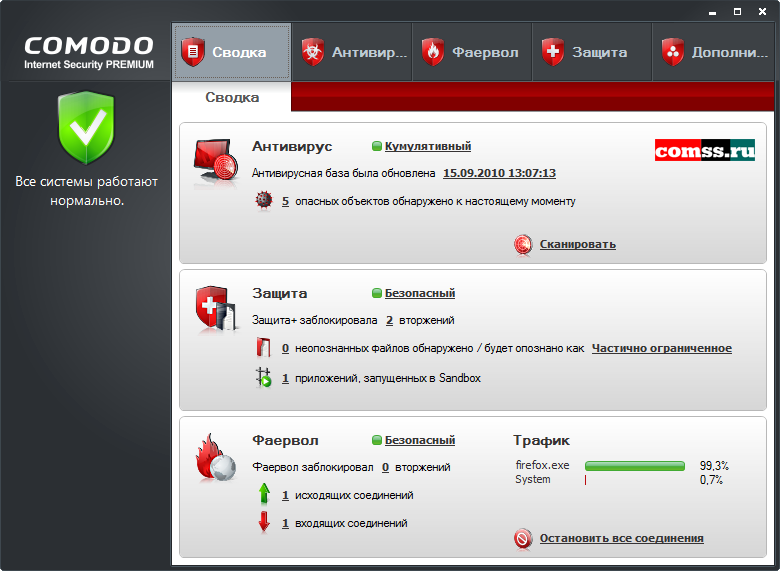Click the 0,7% traffic value
This screenshot has width=780, height=571.
click(x=711, y=480)
